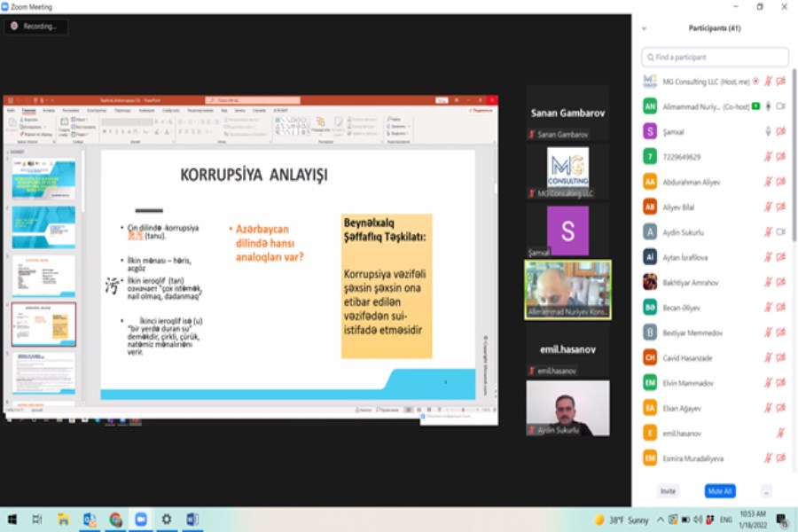
Task: Click Aydin Sukurlu's video tile
Action: [567, 408]
